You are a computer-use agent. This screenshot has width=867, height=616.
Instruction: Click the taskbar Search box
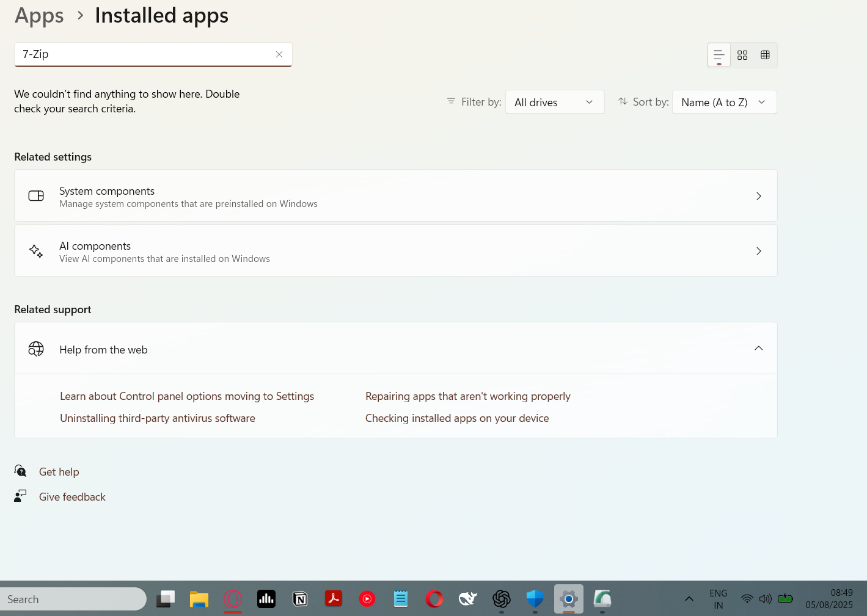[73, 599]
